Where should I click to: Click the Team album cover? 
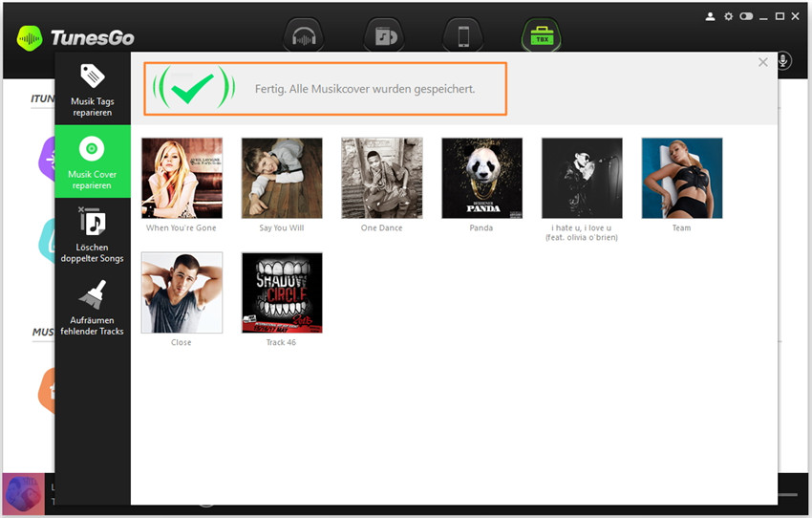tap(681, 178)
